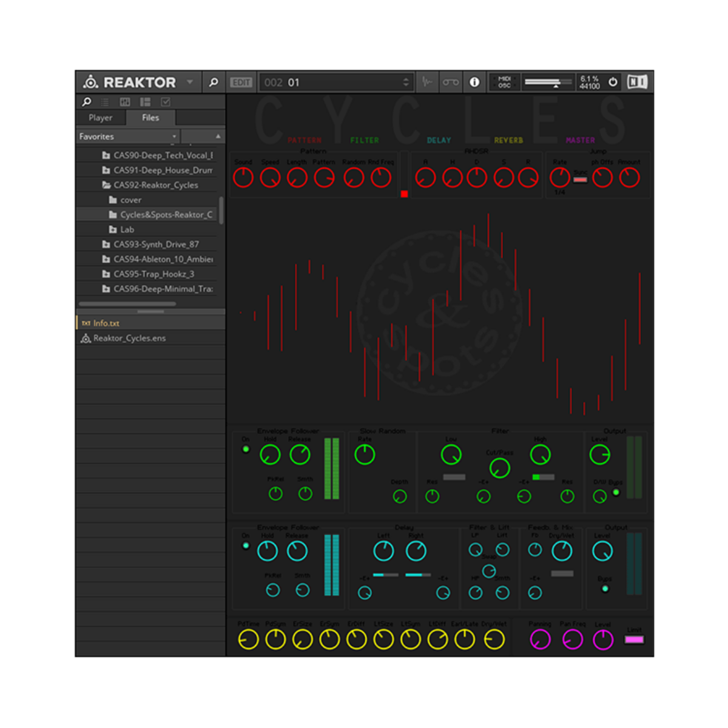Viewport: 728px width, 728px height.
Task: Click the file tree vertical scrollbar
Action: [x=221, y=210]
